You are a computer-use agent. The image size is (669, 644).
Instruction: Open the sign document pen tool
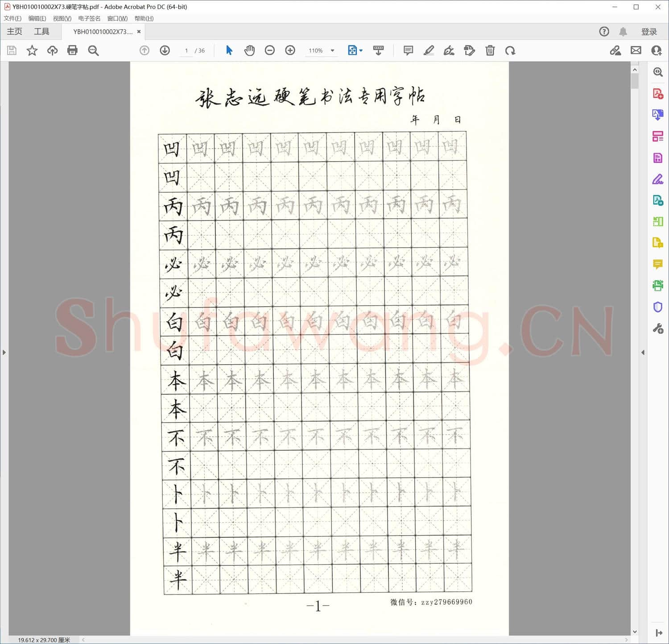449,50
